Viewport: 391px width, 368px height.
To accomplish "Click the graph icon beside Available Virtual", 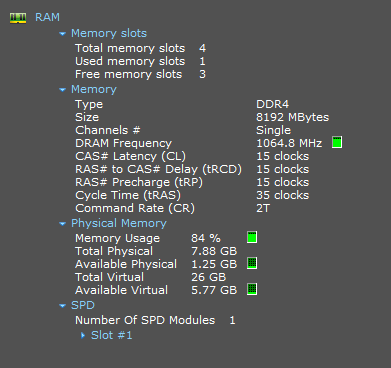I will point(252,289).
